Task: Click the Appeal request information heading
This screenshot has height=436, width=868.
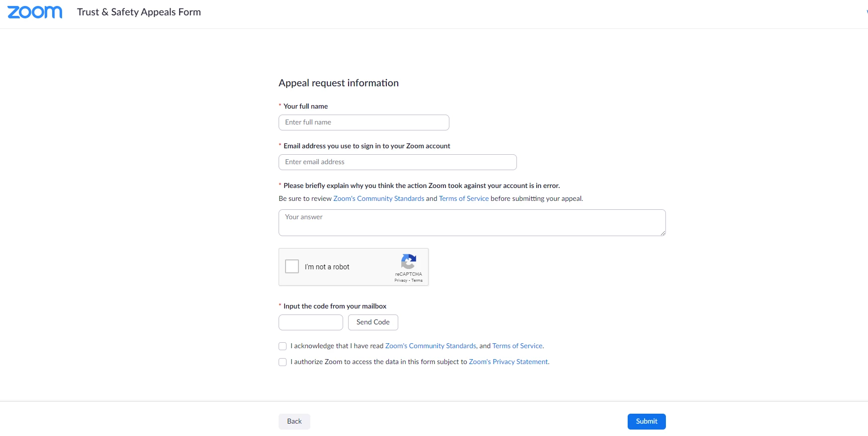Action: point(339,83)
